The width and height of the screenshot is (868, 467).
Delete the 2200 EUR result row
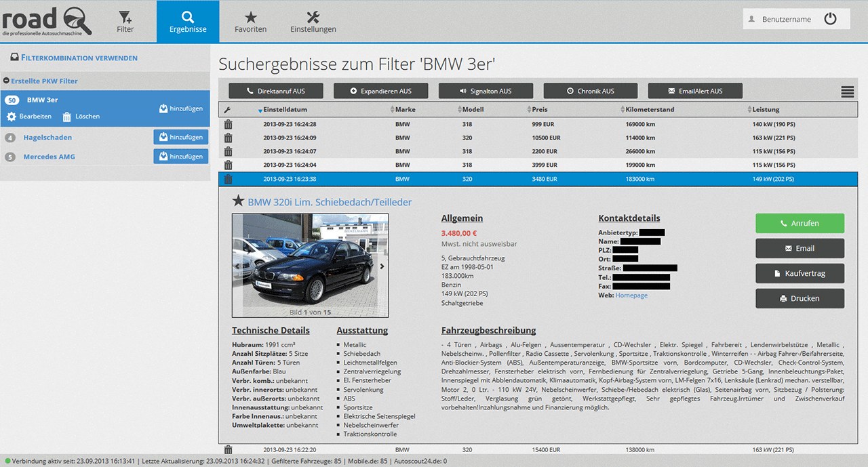[x=228, y=151]
